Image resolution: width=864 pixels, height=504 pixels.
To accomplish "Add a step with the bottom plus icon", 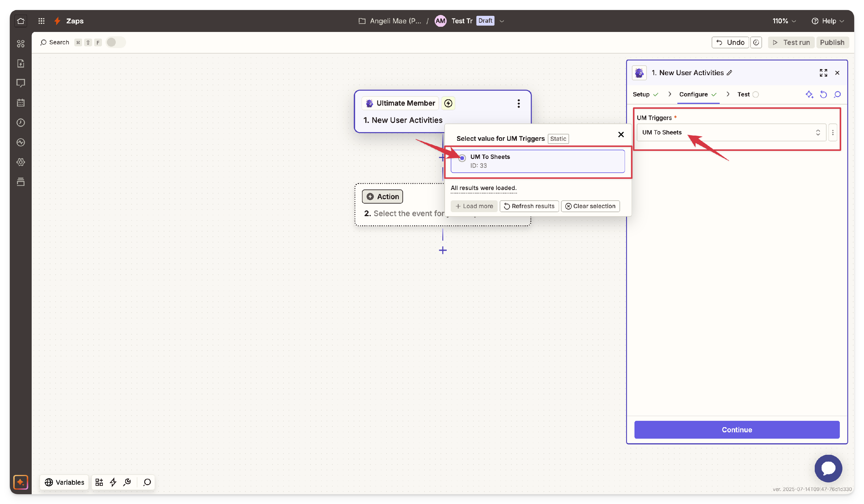I will coord(443,250).
